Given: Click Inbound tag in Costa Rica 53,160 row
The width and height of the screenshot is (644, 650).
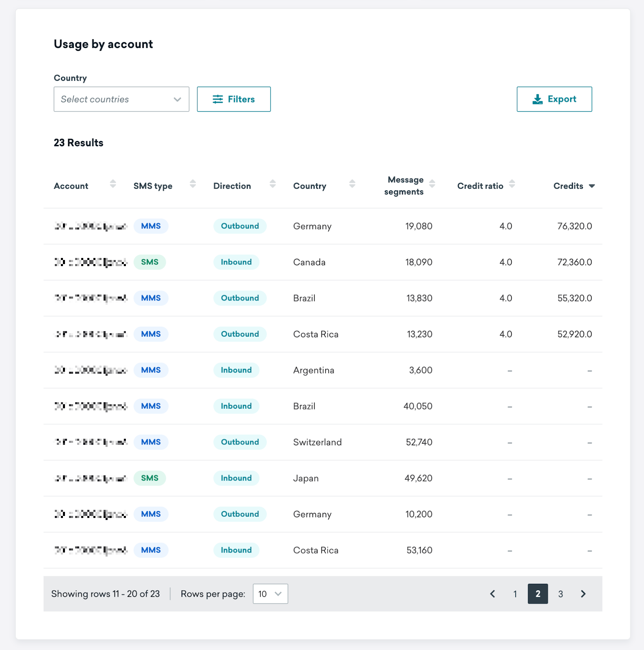Looking at the screenshot, I should pos(236,550).
